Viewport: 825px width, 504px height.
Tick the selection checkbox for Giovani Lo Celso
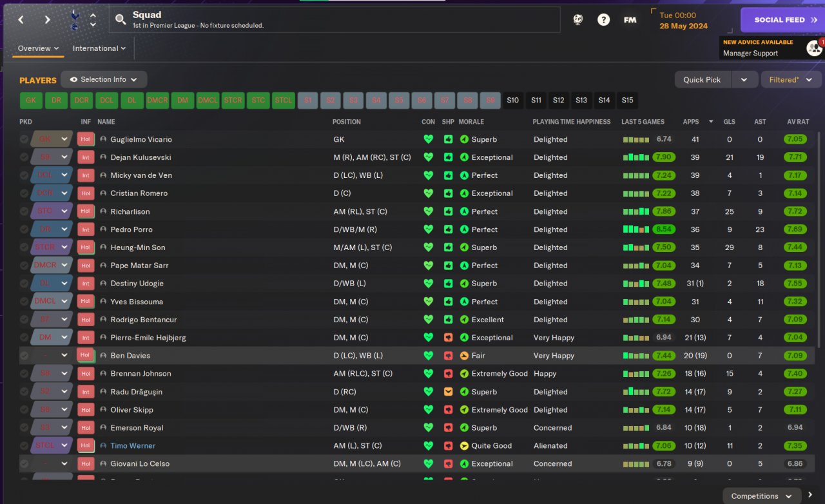tap(24, 464)
